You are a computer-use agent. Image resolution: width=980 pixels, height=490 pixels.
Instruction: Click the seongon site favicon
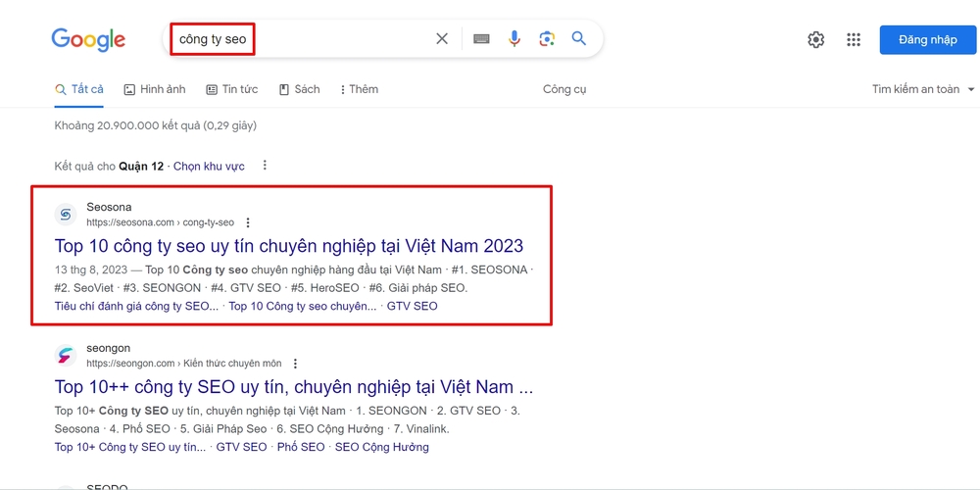(x=66, y=356)
